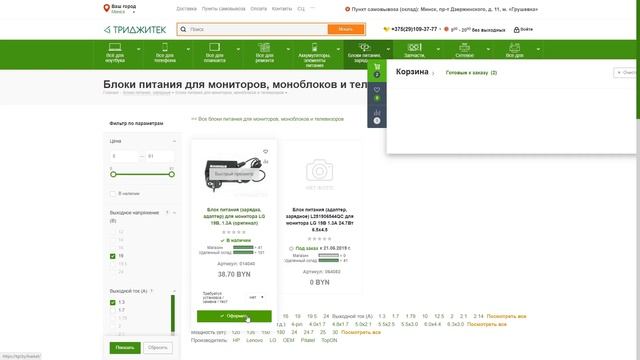This screenshot has height=360, width=640.
Task: Move the maximum price slider handle
Action: pos(172,174)
